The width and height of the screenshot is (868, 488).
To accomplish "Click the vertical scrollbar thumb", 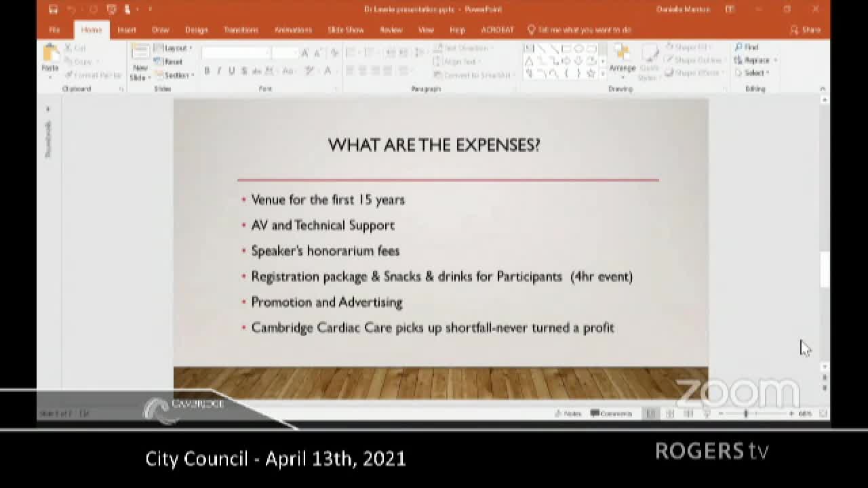I will tap(825, 270).
